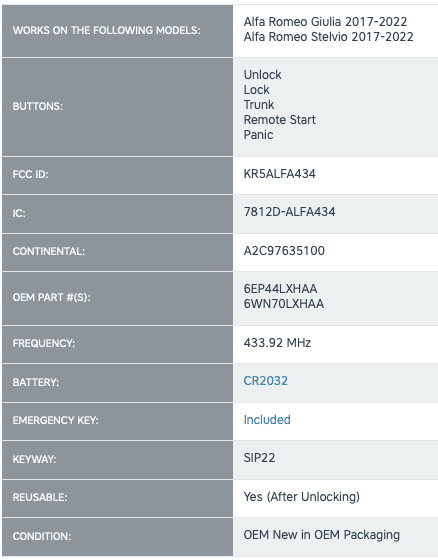Select the KR5ALFA434 FCC ID value

pos(279,174)
